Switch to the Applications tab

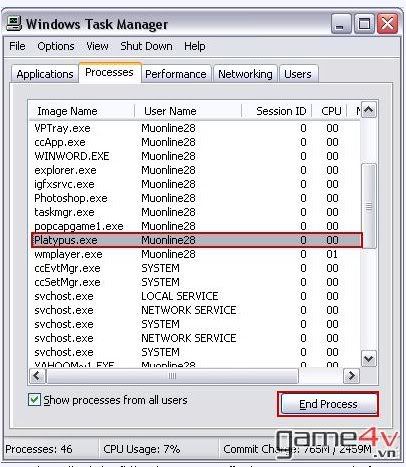(x=45, y=74)
